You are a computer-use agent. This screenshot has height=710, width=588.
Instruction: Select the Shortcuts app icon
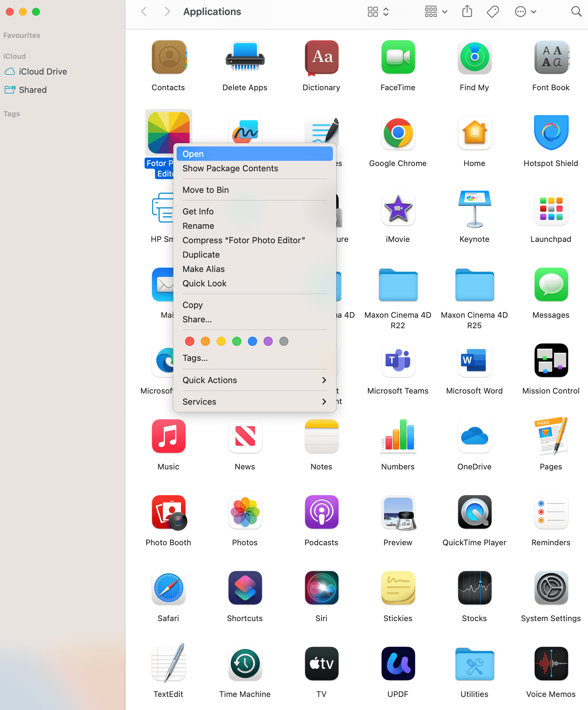click(x=245, y=588)
